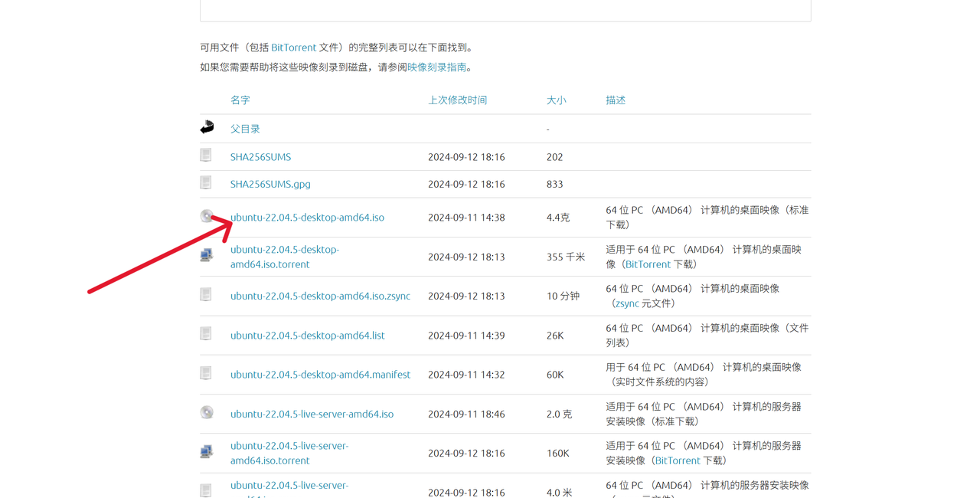
Task: Download ubuntu-22.04.5-desktop-amd64.iso.zsync
Action: [x=320, y=296]
